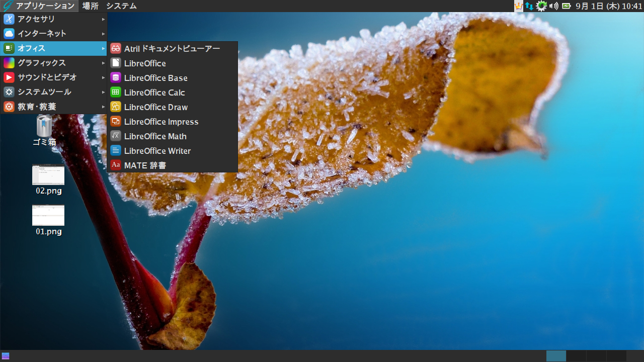The image size is (644, 362).
Task: Click the network arrows tray icon
Action: (529, 6)
